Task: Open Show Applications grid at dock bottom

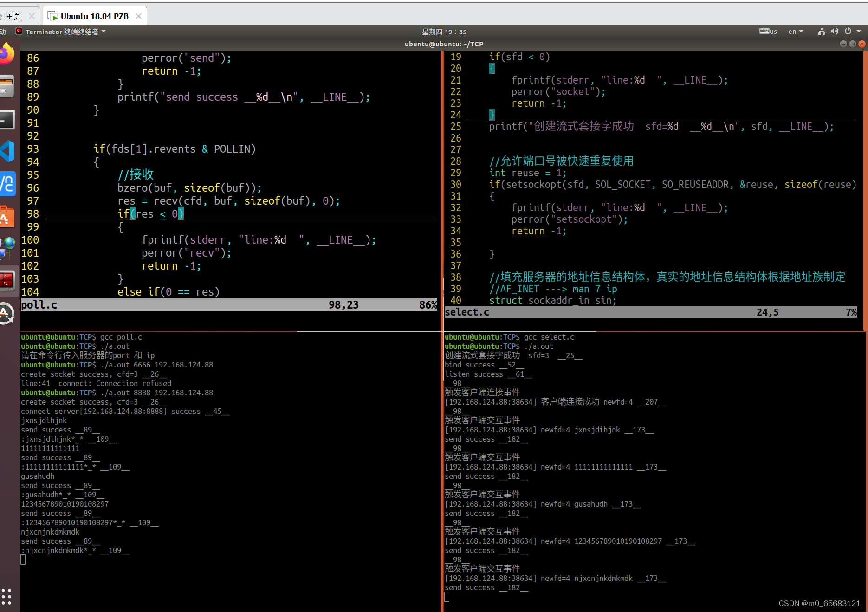Action: coord(6,596)
